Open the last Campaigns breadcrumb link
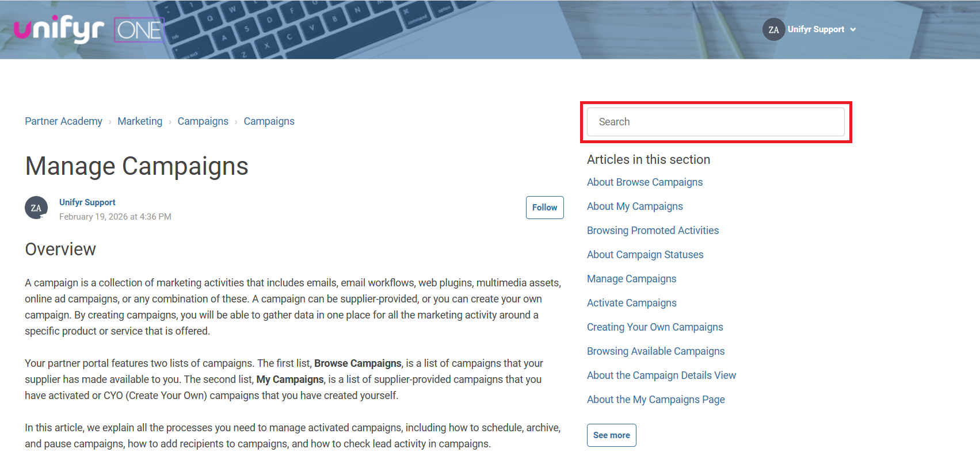This screenshot has width=980, height=464. tap(269, 121)
